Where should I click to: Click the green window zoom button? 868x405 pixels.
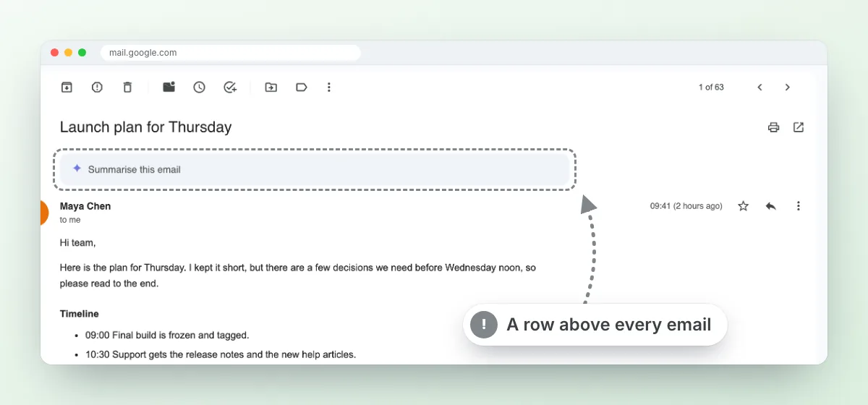click(82, 53)
